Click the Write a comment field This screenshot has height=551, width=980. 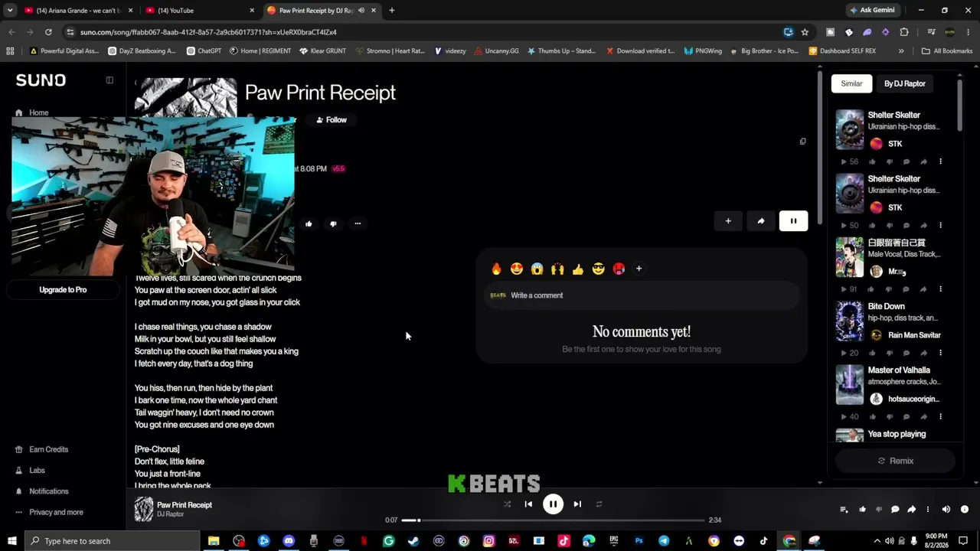642,295
